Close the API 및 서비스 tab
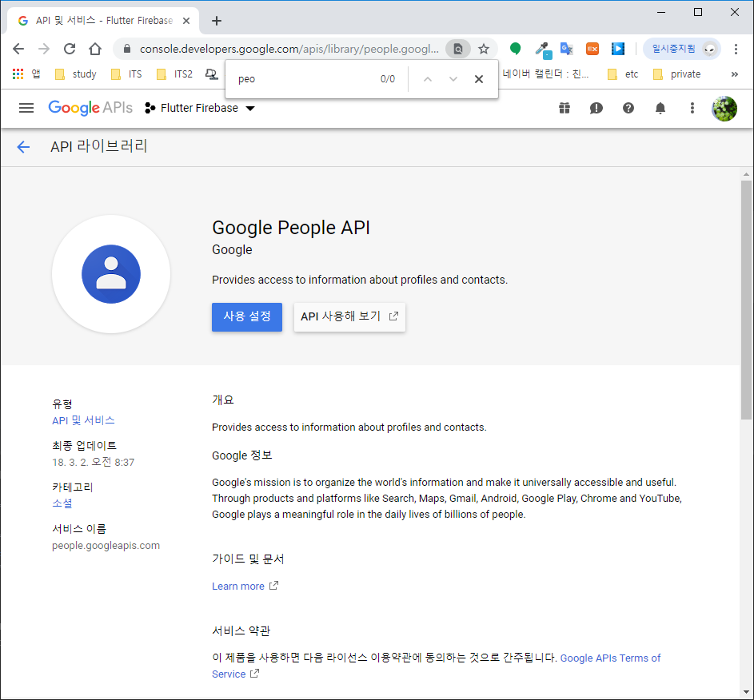Screen dimensions: 754x700 pyautogui.click(x=186, y=21)
